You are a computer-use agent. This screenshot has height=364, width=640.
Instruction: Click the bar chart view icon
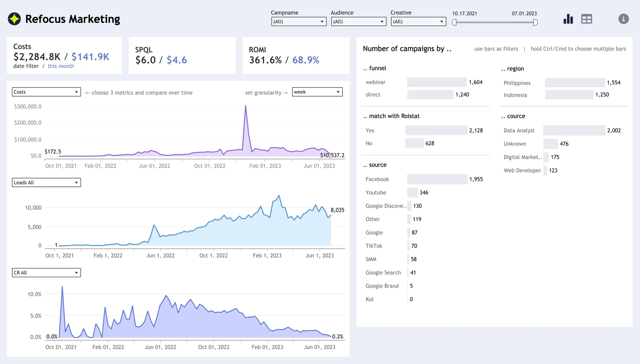pos(568,19)
